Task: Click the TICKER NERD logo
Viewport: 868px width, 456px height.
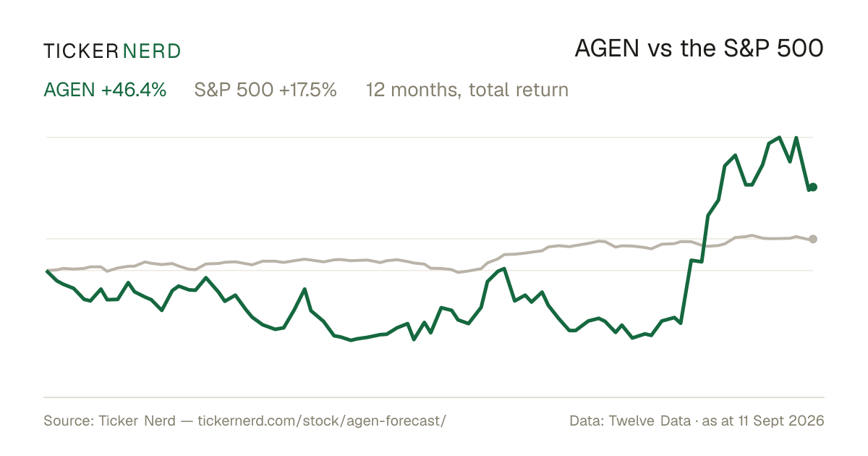Action: coord(112,51)
